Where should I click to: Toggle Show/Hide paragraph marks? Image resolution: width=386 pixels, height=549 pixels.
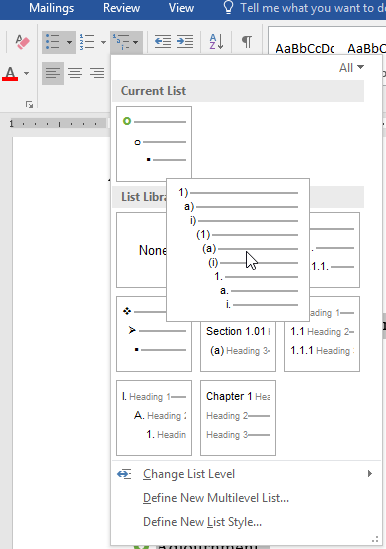tap(247, 42)
